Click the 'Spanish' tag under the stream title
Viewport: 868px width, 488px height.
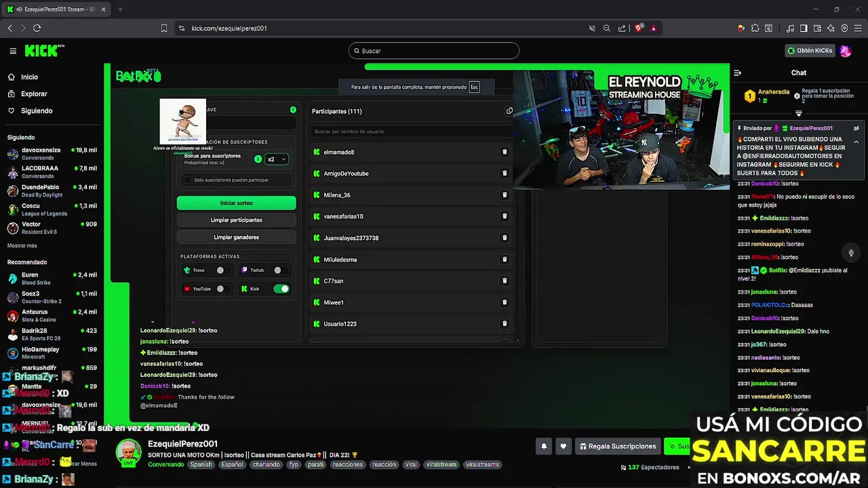click(201, 465)
